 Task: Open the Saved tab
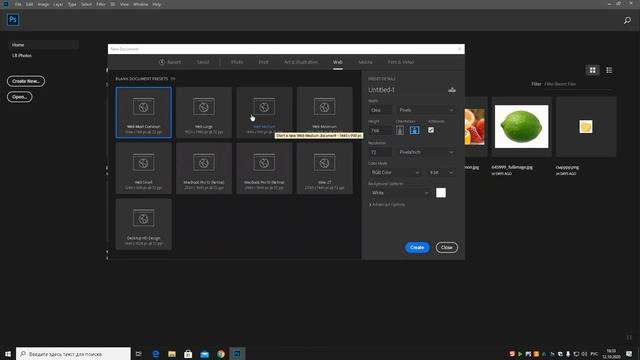point(203,62)
